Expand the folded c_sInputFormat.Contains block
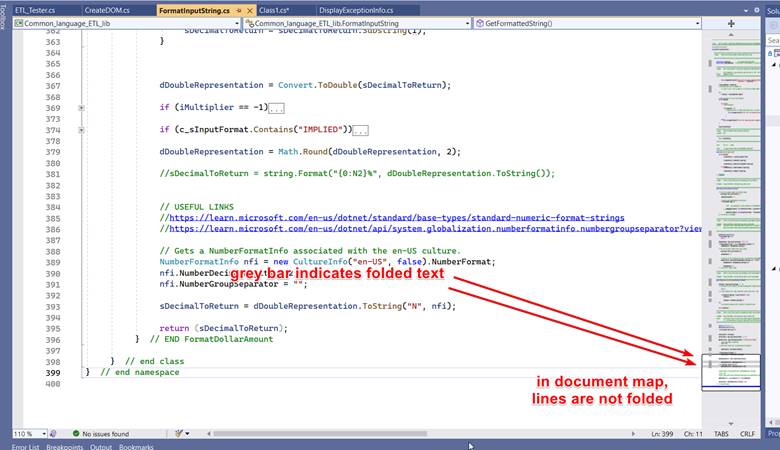Image resolution: width=780 pixels, height=450 pixels. pyautogui.click(x=81, y=130)
